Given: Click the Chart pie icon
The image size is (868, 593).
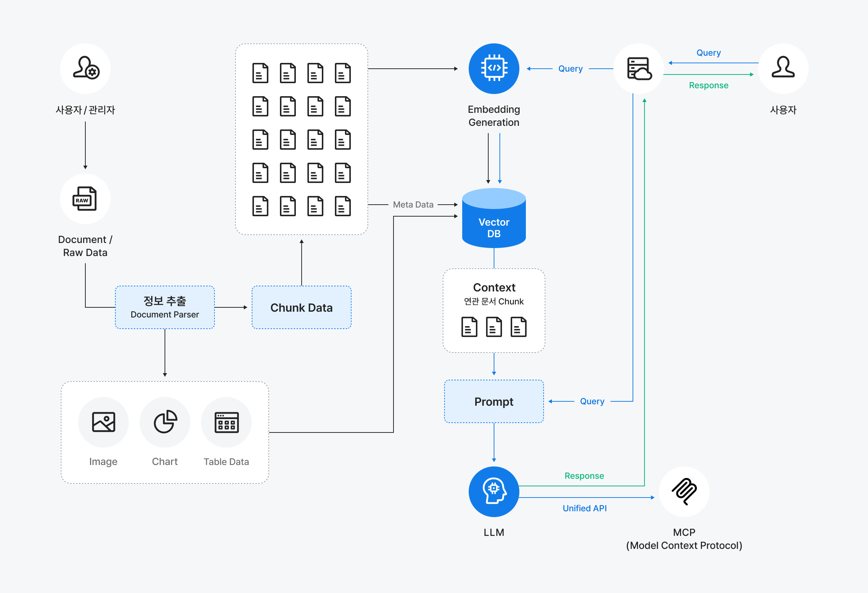Looking at the screenshot, I should coord(165,422).
